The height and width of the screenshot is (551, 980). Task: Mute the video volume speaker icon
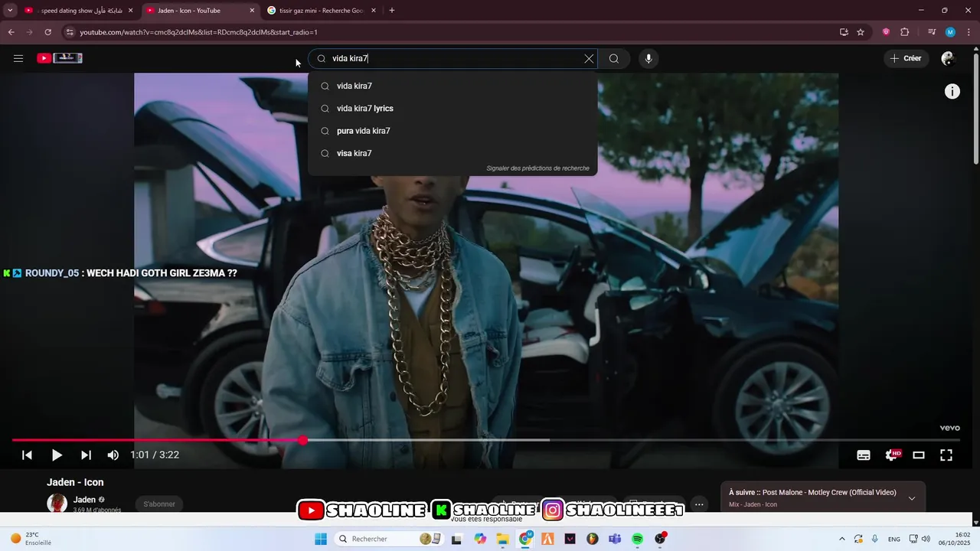pyautogui.click(x=113, y=455)
